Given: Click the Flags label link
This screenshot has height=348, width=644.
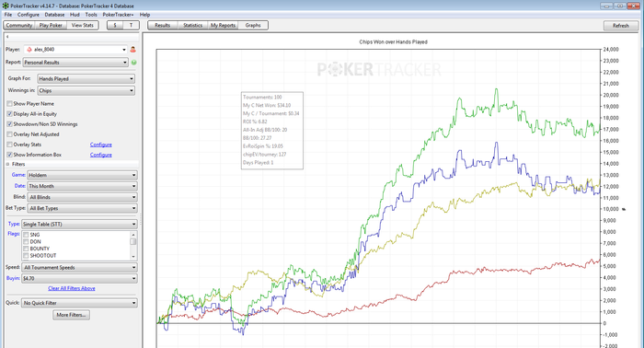Looking at the screenshot, I should pos(14,234).
